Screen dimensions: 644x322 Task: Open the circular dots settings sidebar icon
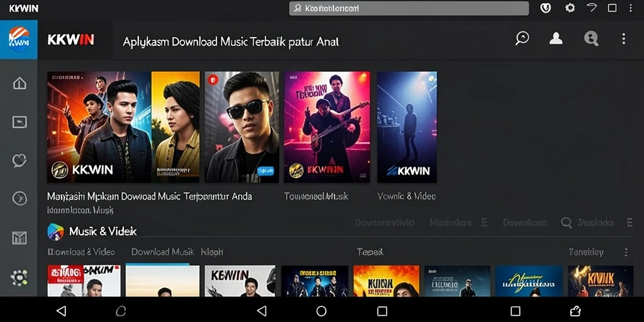coord(19,277)
